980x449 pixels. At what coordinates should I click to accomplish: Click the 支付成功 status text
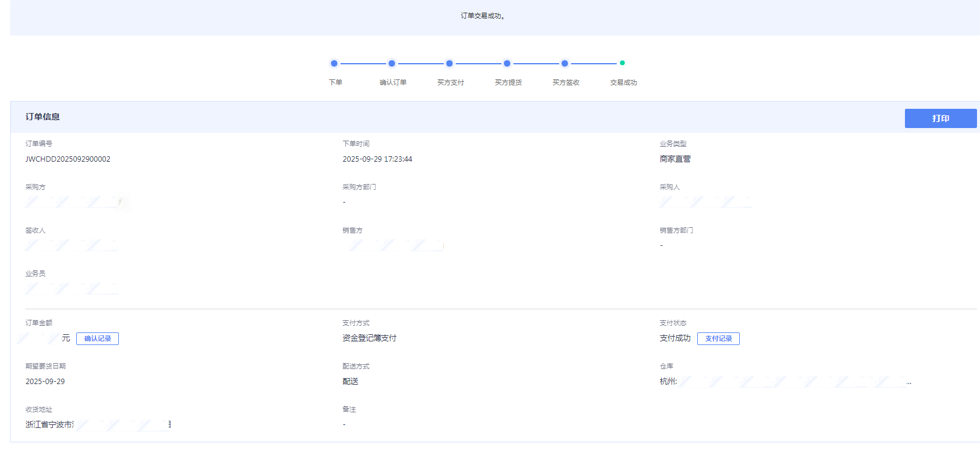pos(675,338)
